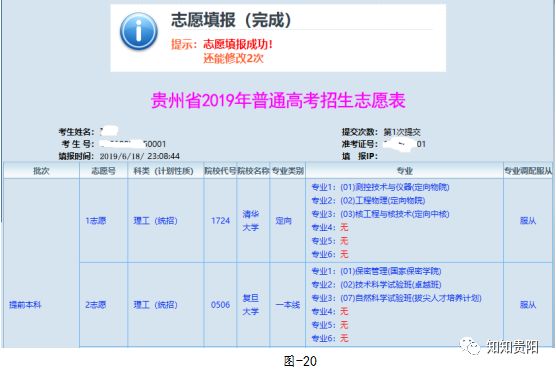Viewport: 556px width, 371px height.
Task: Click the 专业类别 column header
Action: tap(288, 171)
